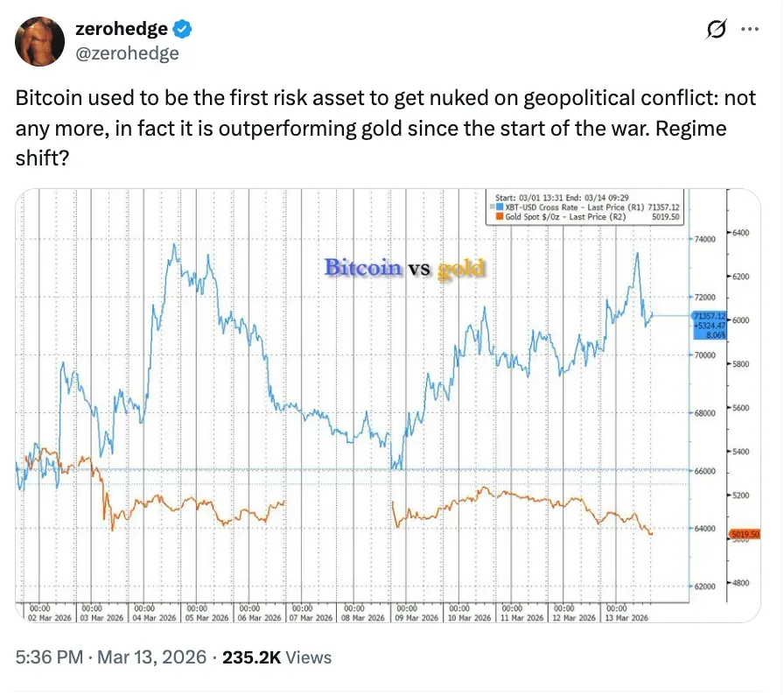Click the 74000 left axis label
The height and width of the screenshot is (695, 784).
(704, 238)
